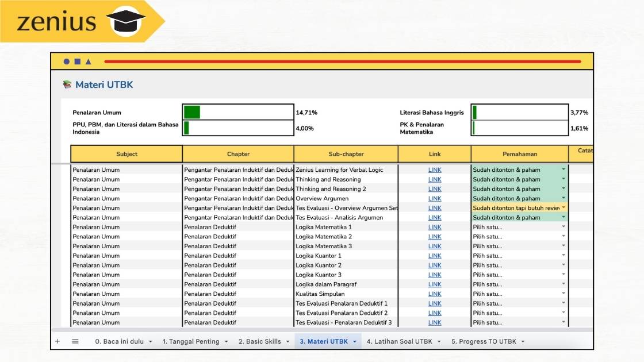Open Pemahaman dropdown for Kualitas Simpulan
644x362 pixels.
click(x=563, y=293)
